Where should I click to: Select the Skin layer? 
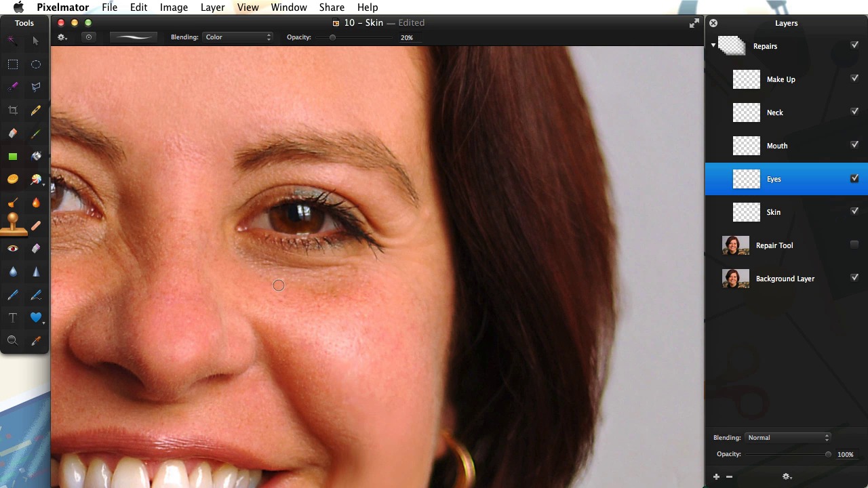tap(787, 212)
